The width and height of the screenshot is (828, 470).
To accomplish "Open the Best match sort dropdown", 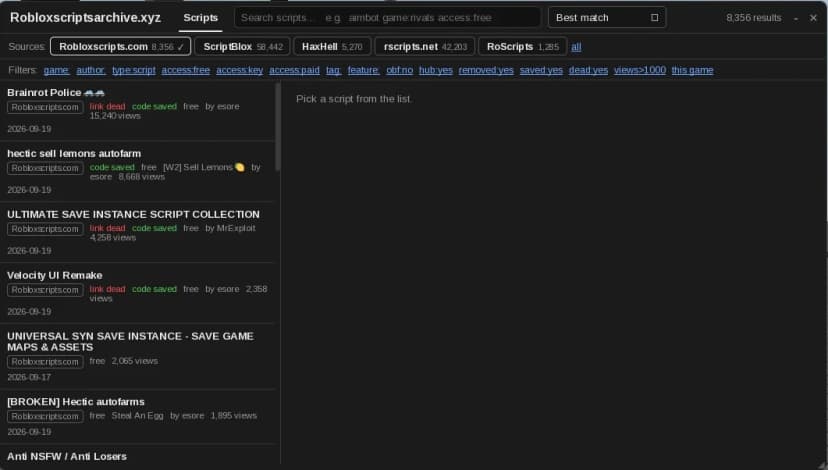I will pyautogui.click(x=607, y=17).
